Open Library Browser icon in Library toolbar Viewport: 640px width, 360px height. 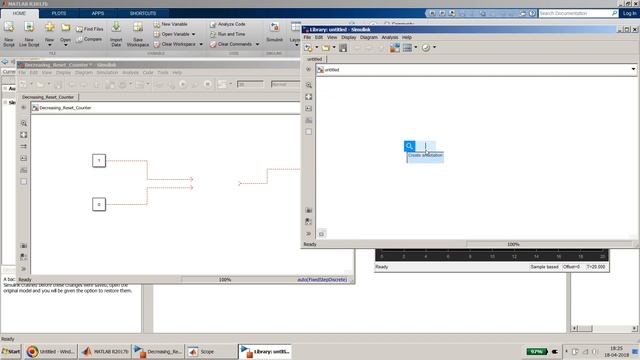(x=394, y=48)
